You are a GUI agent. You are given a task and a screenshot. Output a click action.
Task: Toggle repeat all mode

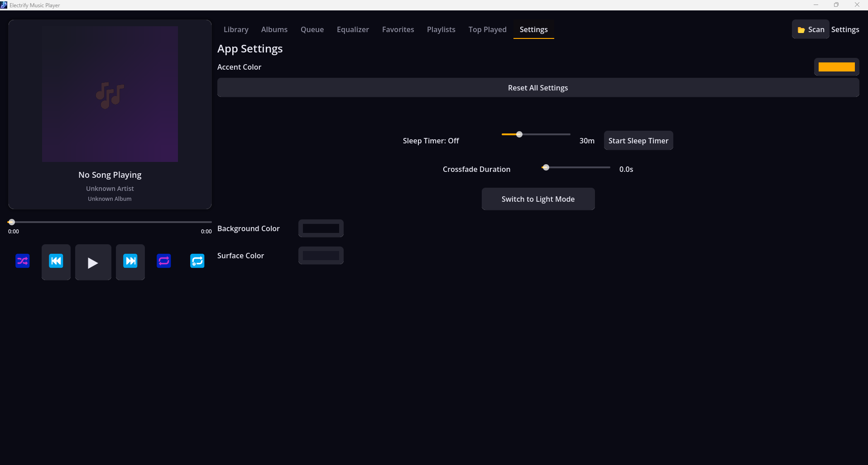point(164,261)
